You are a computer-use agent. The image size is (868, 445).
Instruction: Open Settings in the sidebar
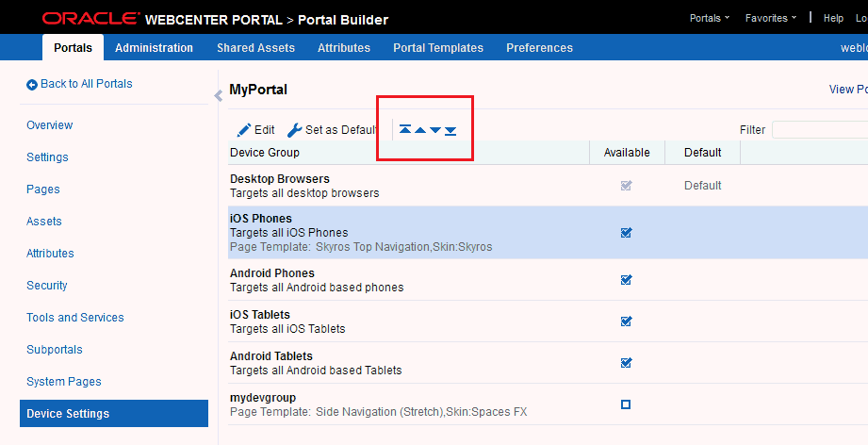[x=48, y=157]
